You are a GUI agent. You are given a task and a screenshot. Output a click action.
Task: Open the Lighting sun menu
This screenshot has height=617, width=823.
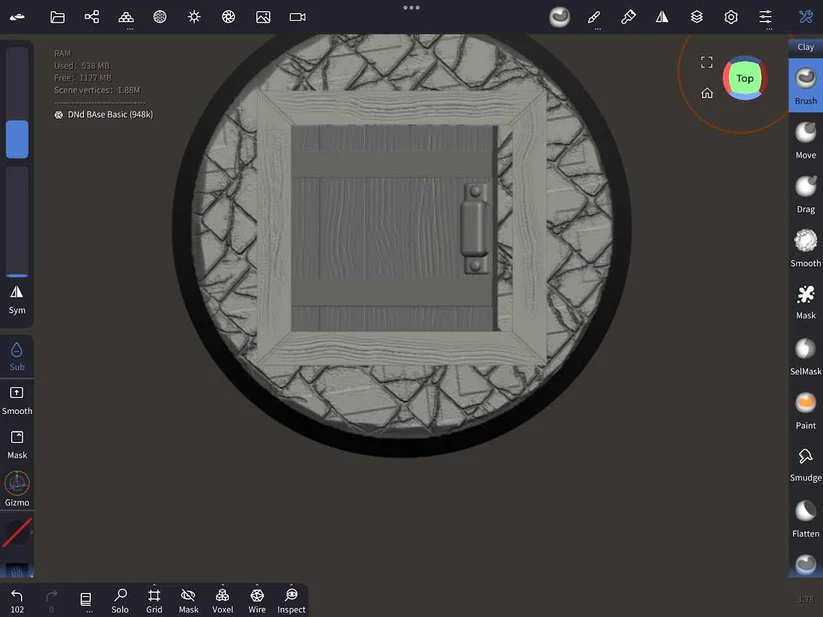pyautogui.click(x=194, y=17)
